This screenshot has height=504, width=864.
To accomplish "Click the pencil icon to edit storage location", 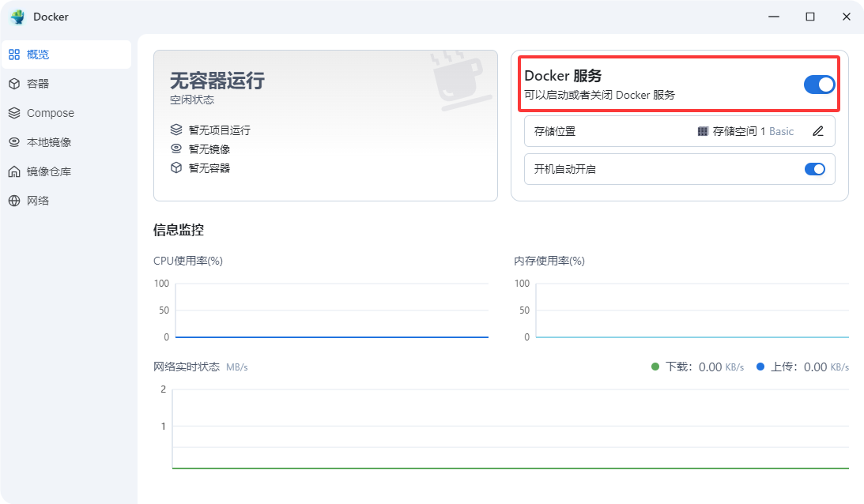I will [818, 131].
